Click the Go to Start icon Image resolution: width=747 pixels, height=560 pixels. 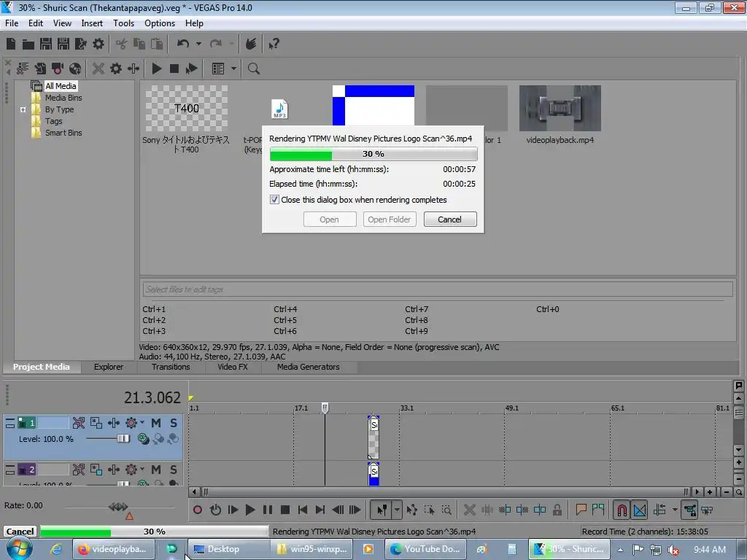[x=303, y=510]
